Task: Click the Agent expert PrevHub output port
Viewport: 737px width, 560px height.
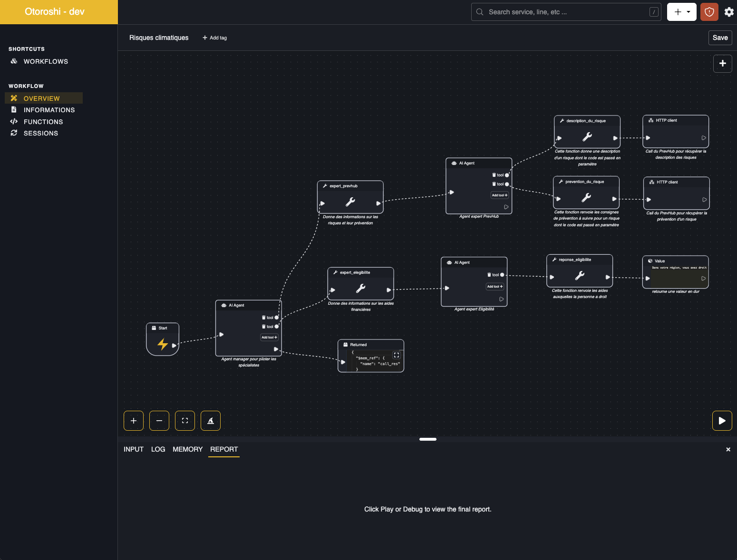Action: [x=506, y=207]
